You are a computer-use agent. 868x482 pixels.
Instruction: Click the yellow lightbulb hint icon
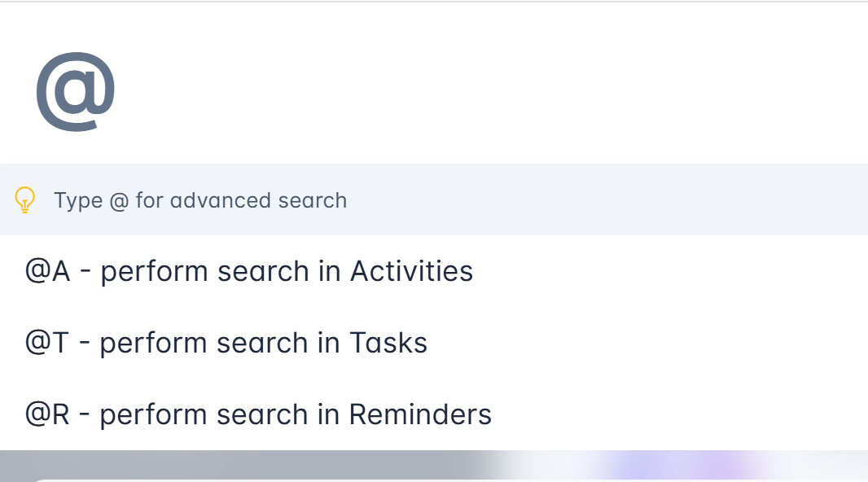click(x=25, y=199)
